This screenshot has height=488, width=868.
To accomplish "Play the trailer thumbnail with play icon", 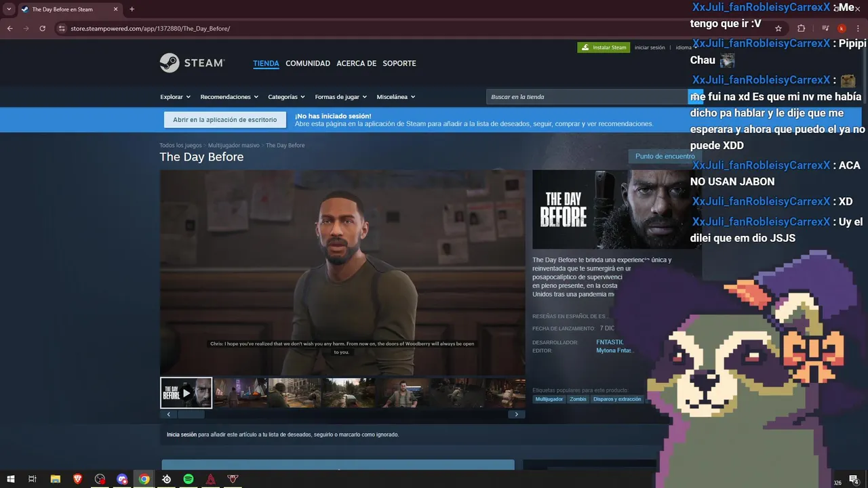I will (186, 393).
